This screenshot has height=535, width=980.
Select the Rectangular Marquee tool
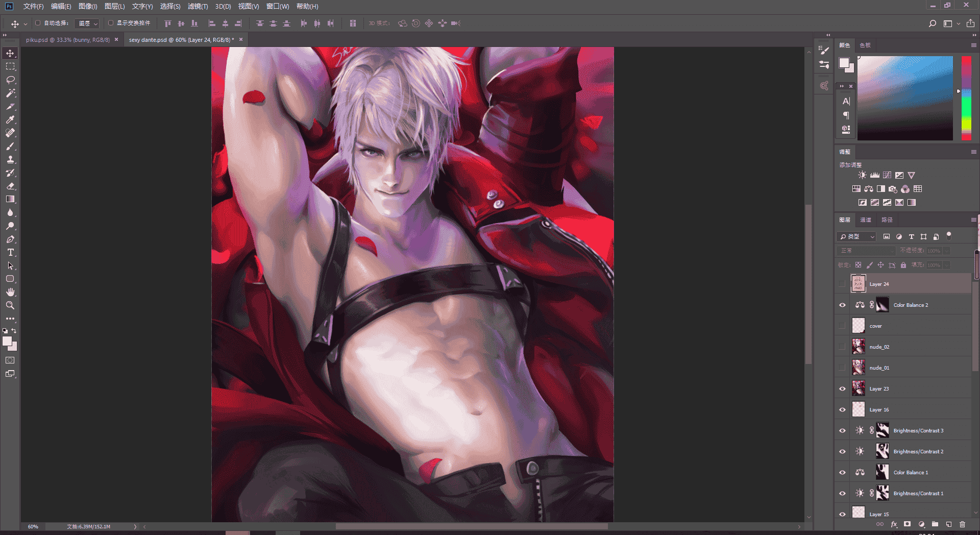click(x=10, y=66)
